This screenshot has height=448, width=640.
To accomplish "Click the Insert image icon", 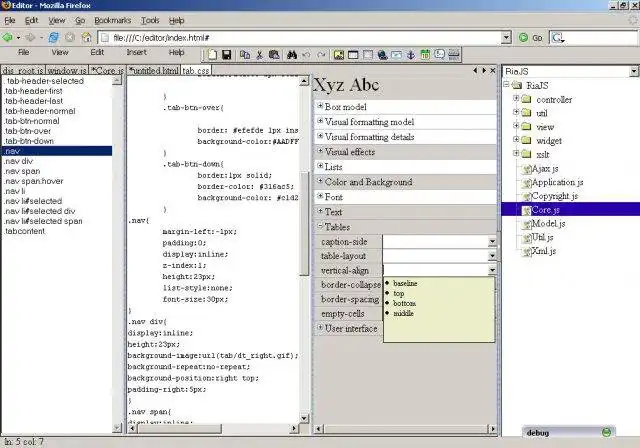I will pyautogui.click(x=338, y=54).
